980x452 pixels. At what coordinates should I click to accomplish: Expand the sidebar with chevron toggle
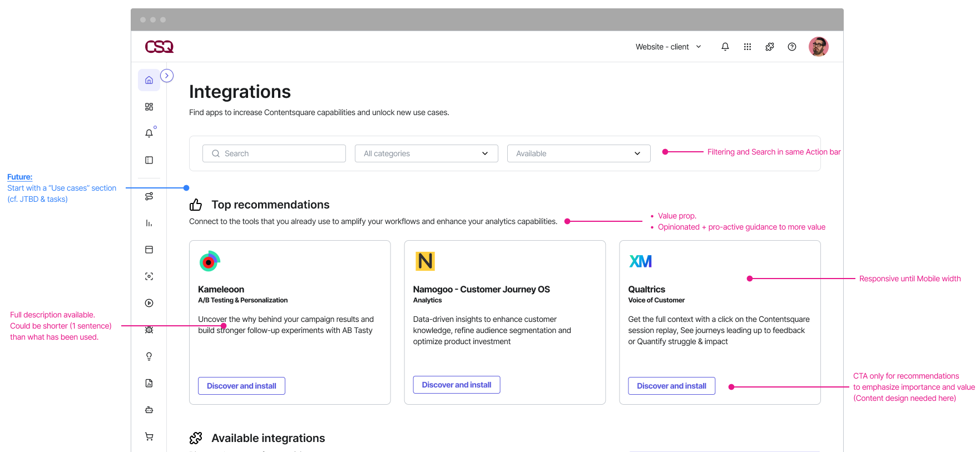[x=167, y=76]
